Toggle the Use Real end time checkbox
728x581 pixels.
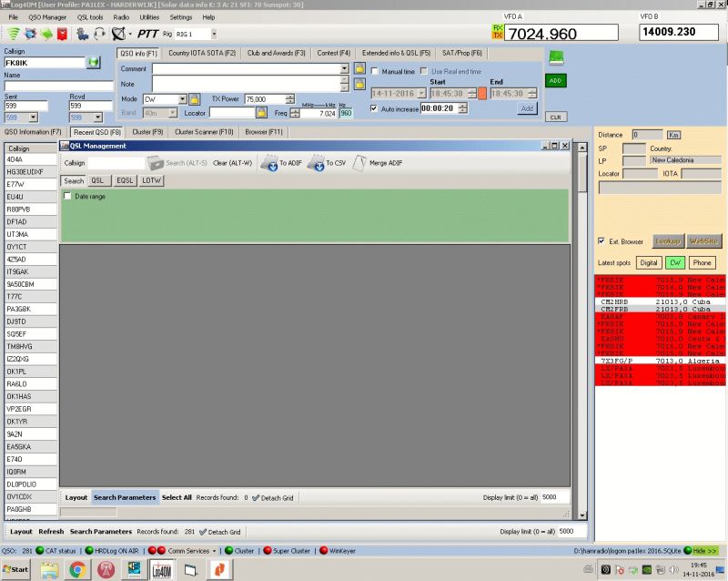point(424,71)
